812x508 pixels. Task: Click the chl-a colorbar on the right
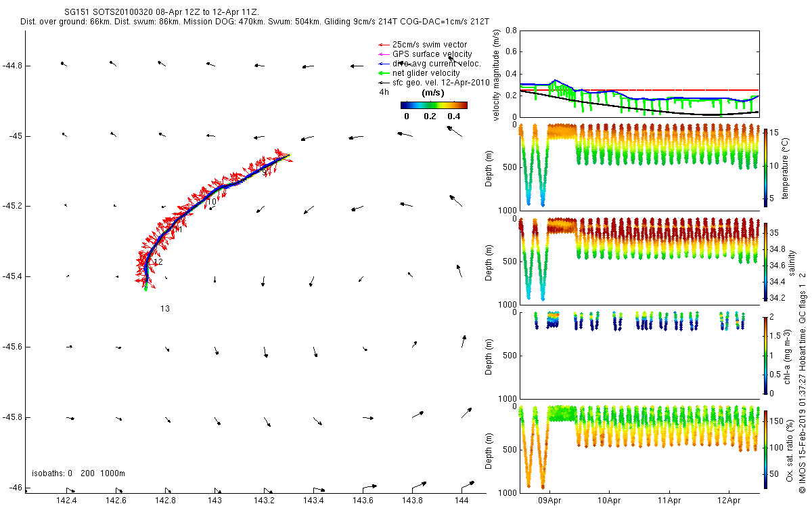[765, 356]
